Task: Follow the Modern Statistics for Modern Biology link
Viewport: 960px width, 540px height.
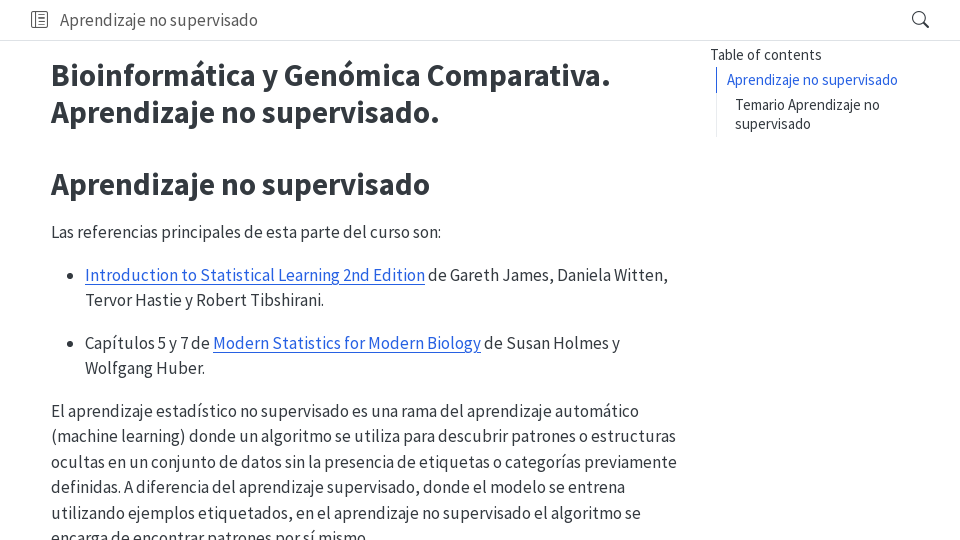Action: tap(347, 343)
